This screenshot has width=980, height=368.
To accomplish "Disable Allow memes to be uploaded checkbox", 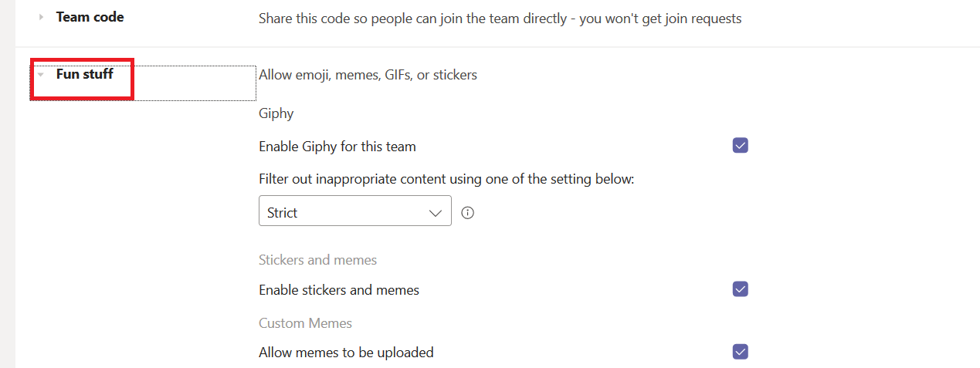I will [741, 352].
